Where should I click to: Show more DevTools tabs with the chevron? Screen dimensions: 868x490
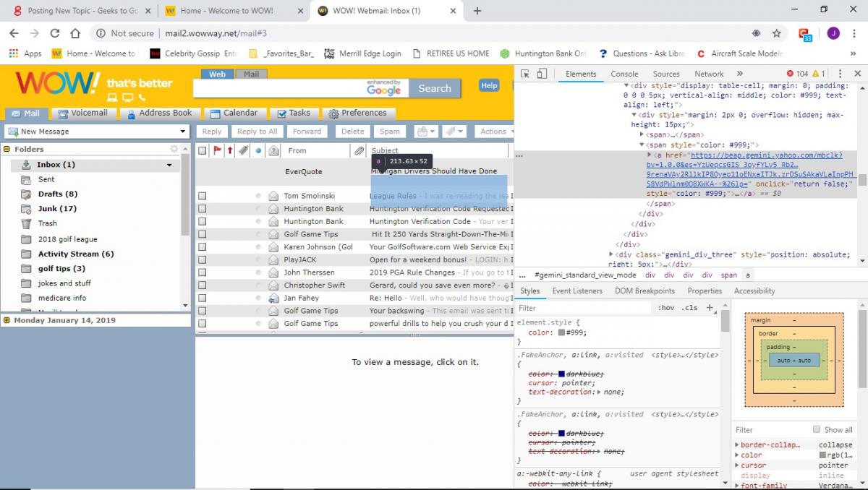point(740,74)
